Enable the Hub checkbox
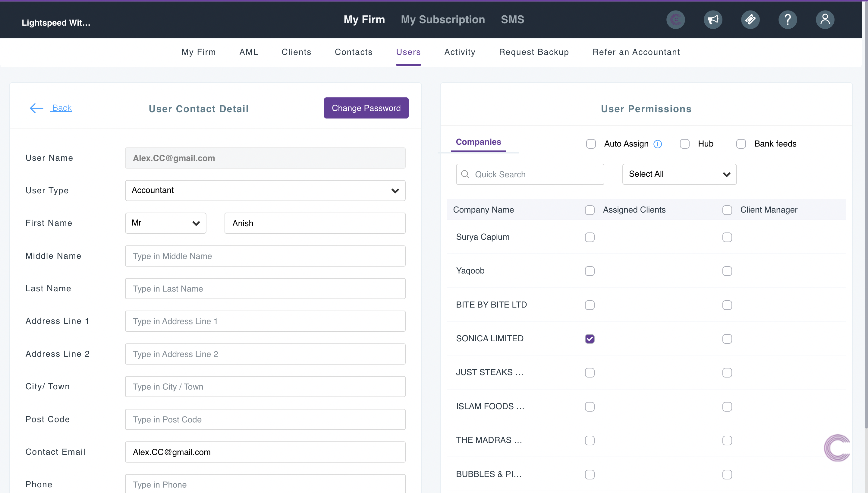 pyautogui.click(x=684, y=144)
